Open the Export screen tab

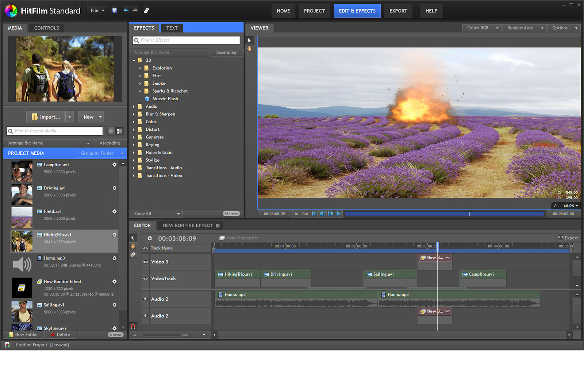398,11
